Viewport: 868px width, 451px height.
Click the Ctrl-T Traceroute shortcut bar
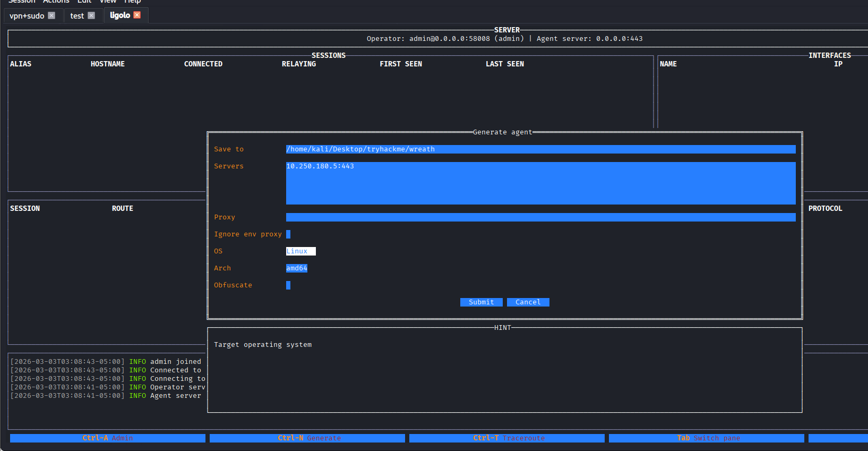507,438
